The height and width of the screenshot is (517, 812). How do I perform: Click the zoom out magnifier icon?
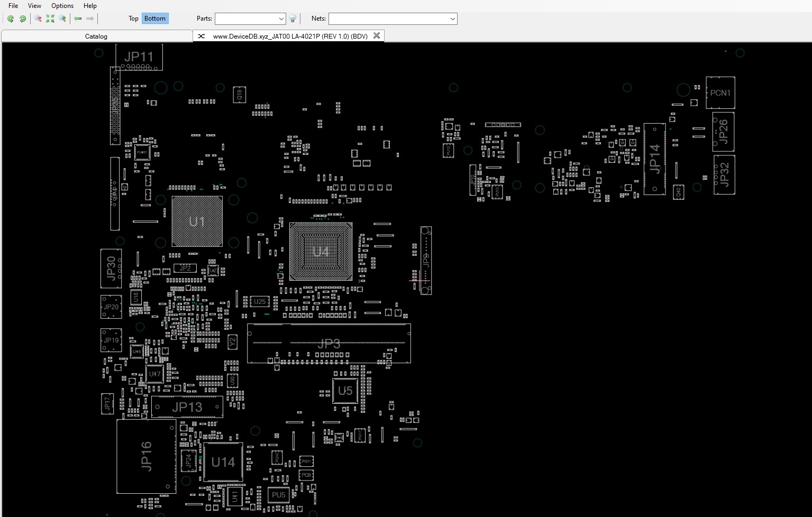point(38,19)
